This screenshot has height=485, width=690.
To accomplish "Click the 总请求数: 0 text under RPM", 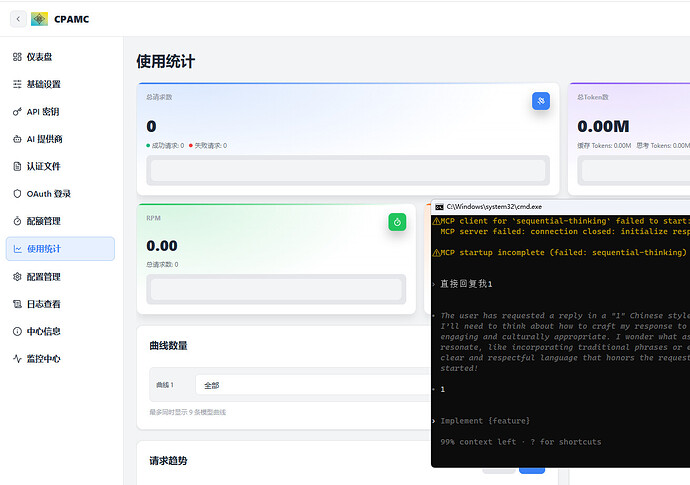I will (162, 265).
